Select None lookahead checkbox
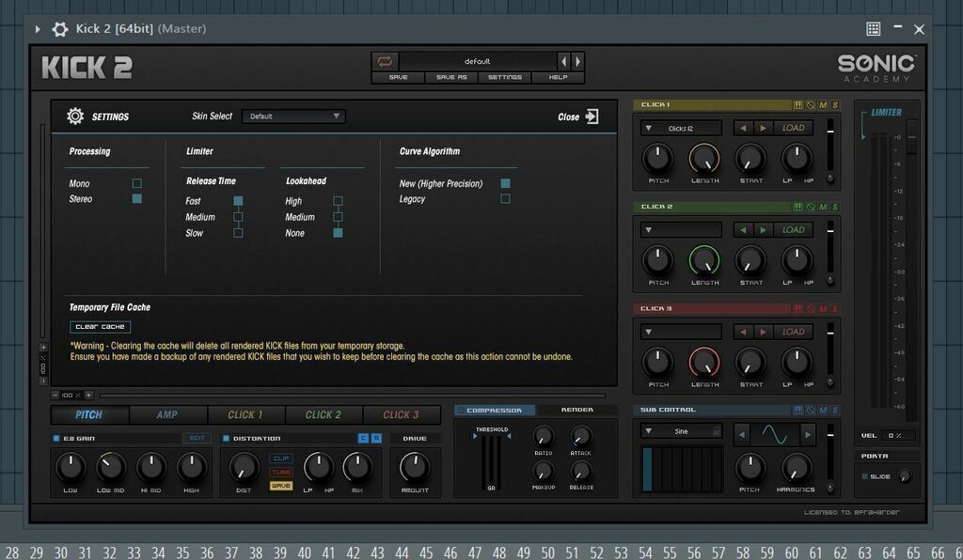 pos(338,233)
